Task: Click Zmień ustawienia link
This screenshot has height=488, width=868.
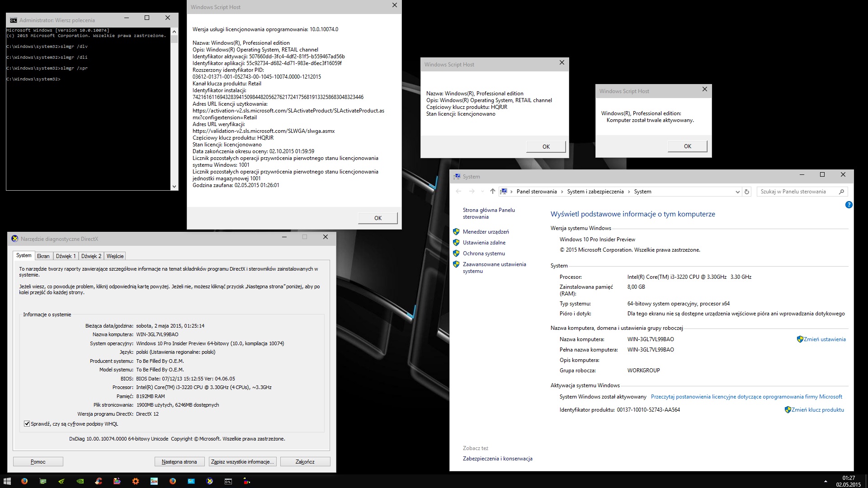Action: pyautogui.click(x=825, y=339)
